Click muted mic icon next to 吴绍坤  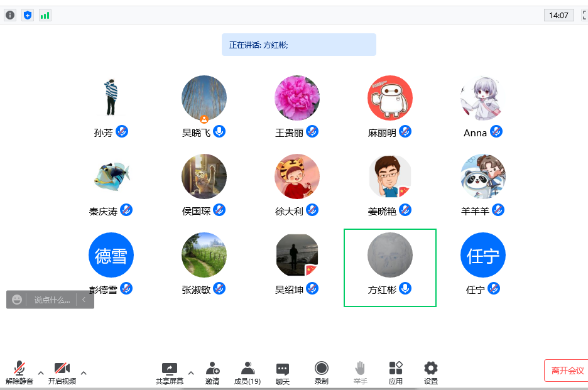312,288
